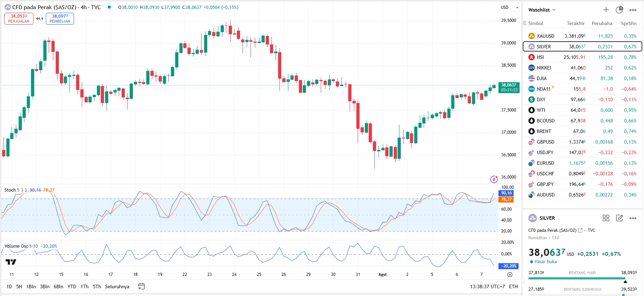Select XAUUSD in the watchlist

pyautogui.click(x=545, y=36)
